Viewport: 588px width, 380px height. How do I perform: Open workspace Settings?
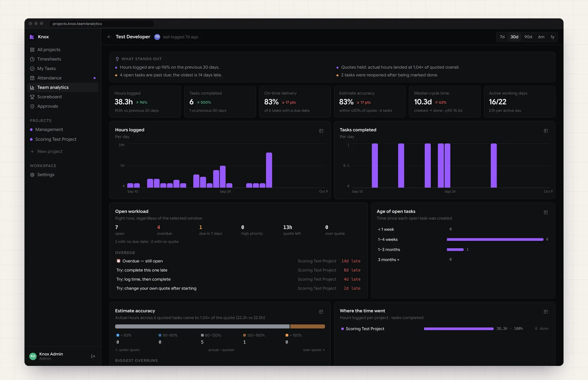[x=63, y=175]
